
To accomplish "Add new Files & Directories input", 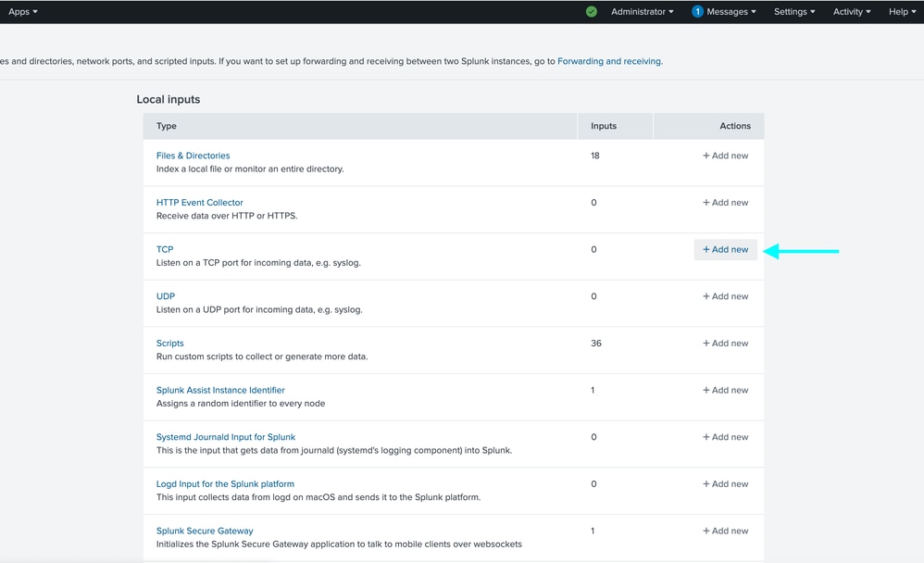I will pyautogui.click(x=726, y=156).
